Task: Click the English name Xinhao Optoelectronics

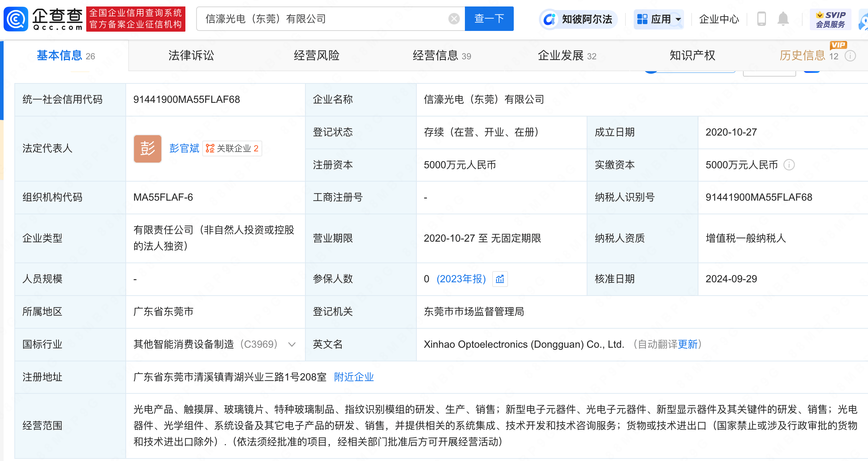Action: pos(524,344)
